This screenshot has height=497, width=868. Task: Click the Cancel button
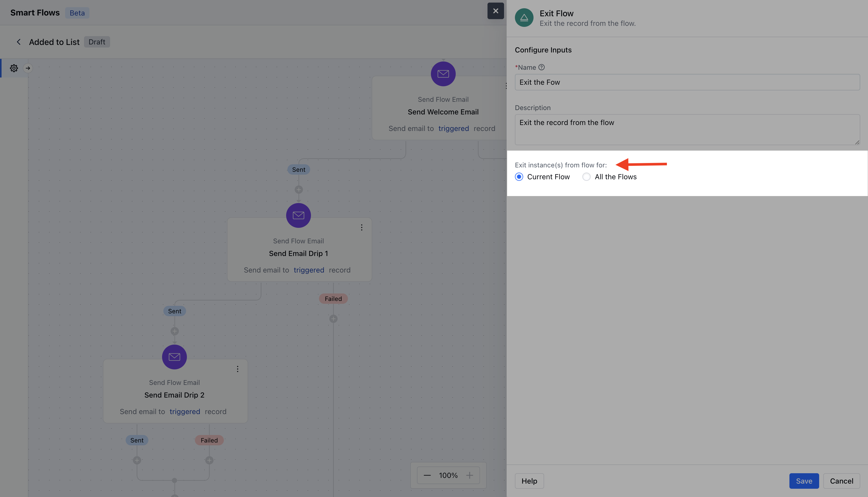coord(841,481)
